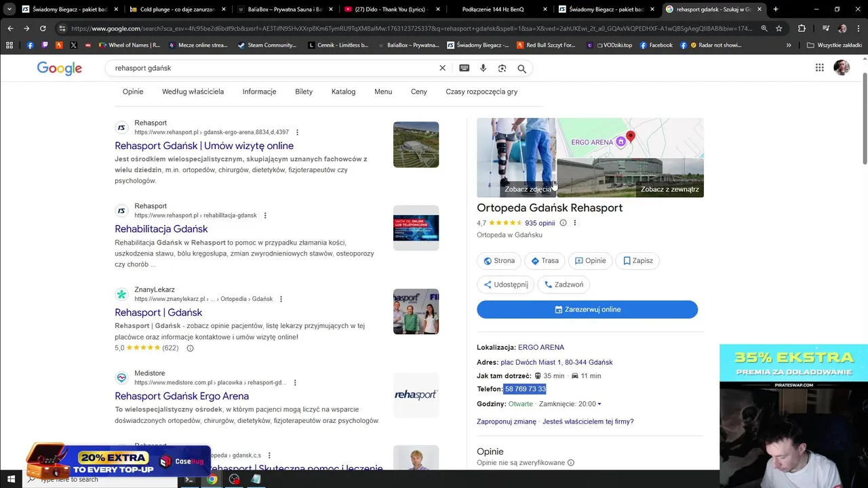The width and height of the screenshot is (868, 488).
Task: Click the Strona button in knowledge panel
Action: tap(498, 261)
